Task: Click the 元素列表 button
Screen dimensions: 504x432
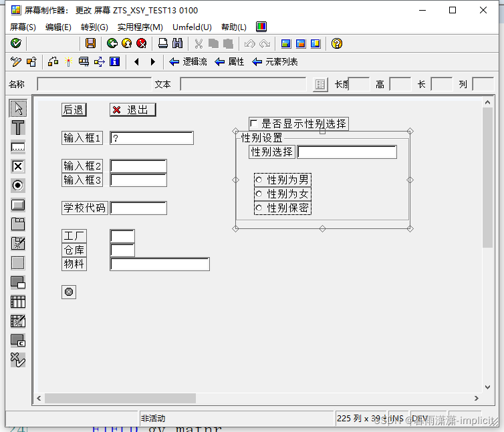Action: point(275,61)
